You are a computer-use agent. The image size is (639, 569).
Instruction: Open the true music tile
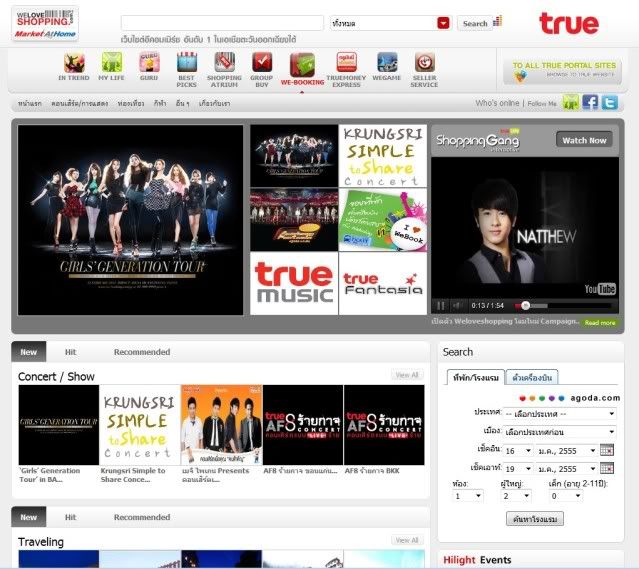pyautogui.click(x=294, y=283)
